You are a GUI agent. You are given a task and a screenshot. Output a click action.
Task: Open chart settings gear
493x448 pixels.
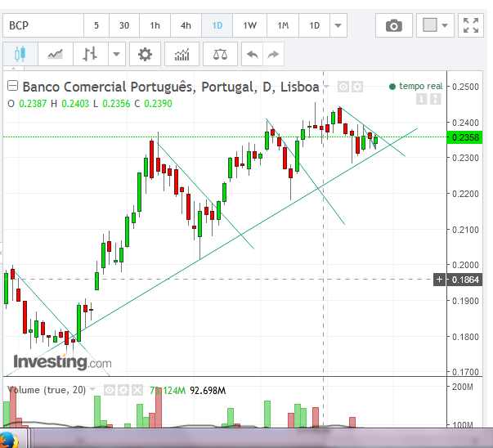[x=145, y=54]
